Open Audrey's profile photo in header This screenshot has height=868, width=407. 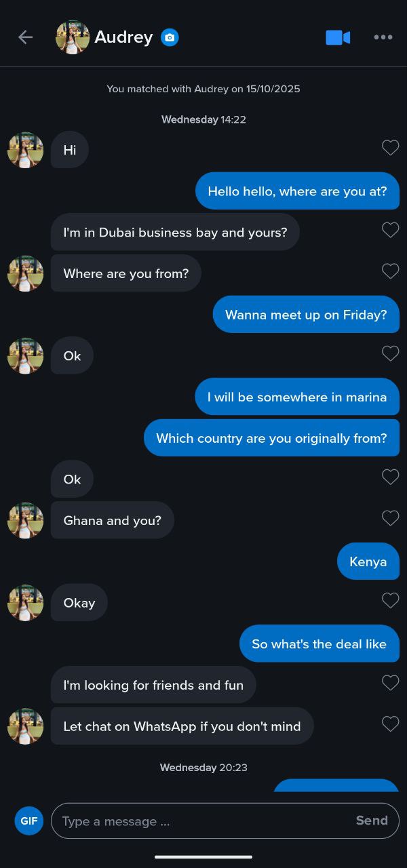tap(73, 37)
